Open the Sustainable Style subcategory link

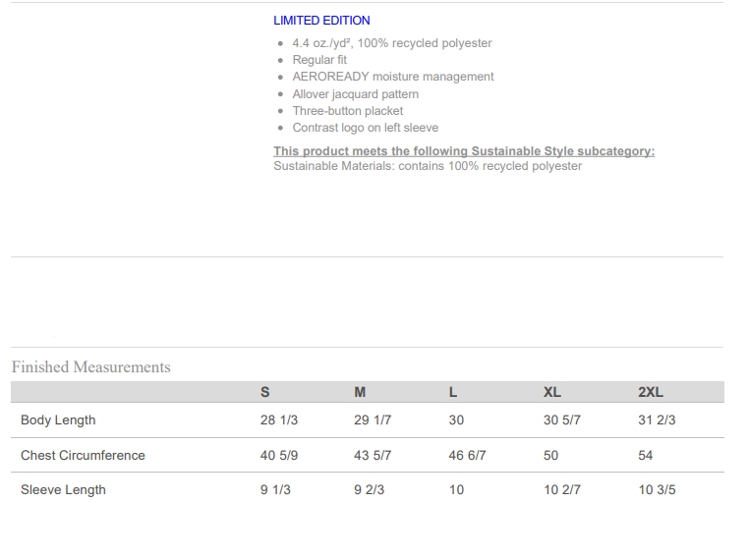click(463, 151)
